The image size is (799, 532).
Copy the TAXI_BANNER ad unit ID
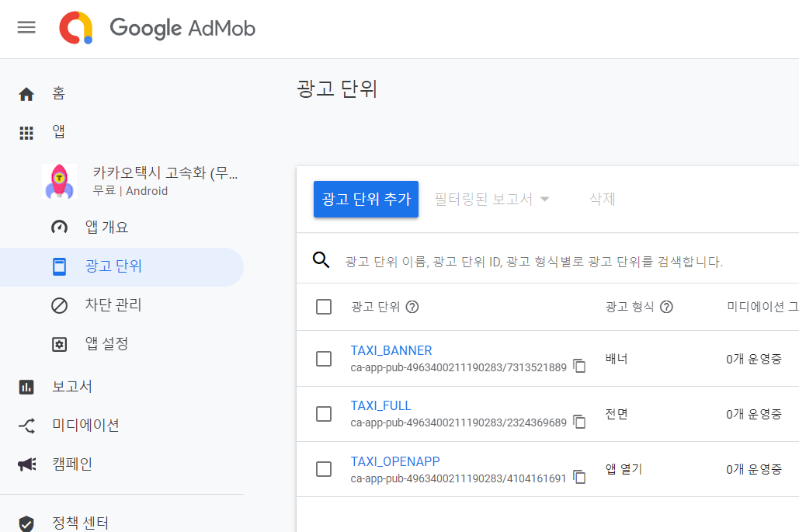tap(580, 366)
